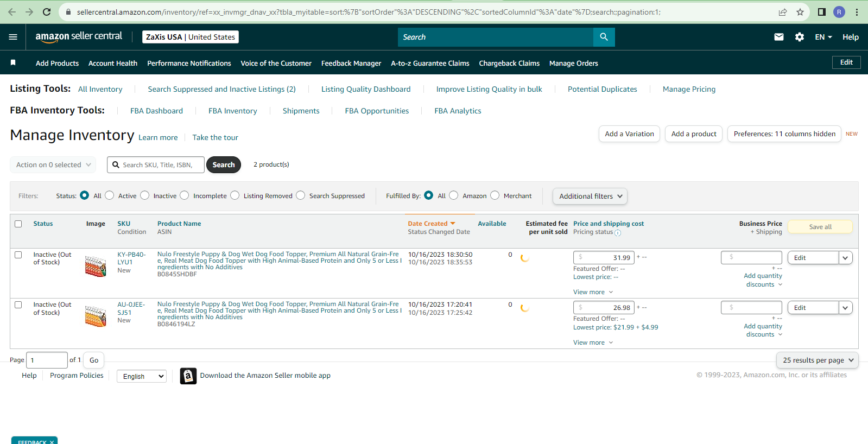Image resolution: width=868 pixels, height=444 pixels.
Task: Select the Active status radio button
Action: click(110, 195)
